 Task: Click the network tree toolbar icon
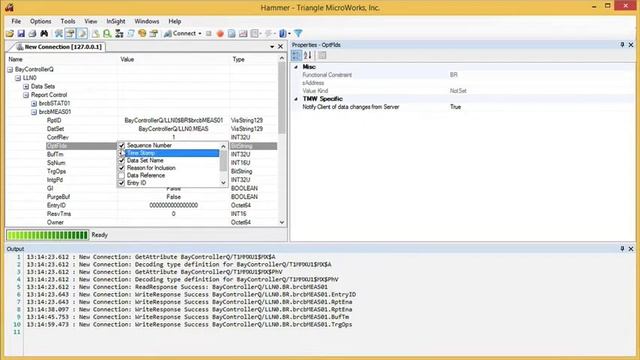tap(119, 33)
